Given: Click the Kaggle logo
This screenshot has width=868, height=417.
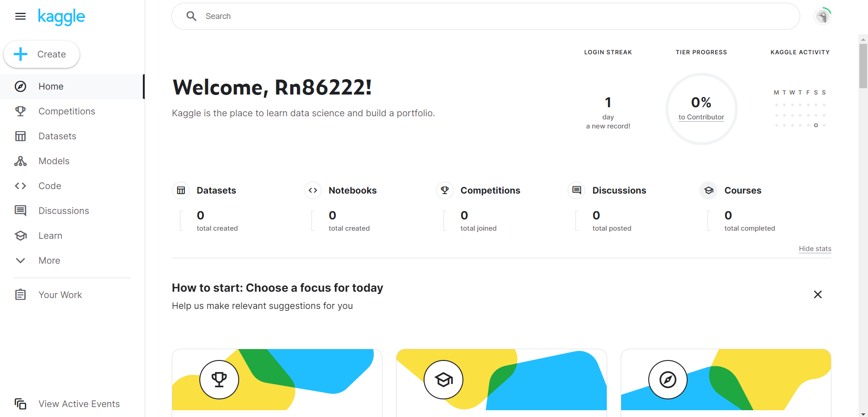Looking at the screenshot, I should [61, 17].
